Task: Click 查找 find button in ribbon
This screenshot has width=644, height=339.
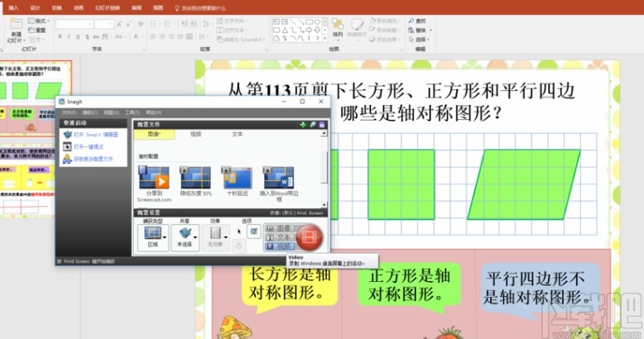Action: (417, 21)
